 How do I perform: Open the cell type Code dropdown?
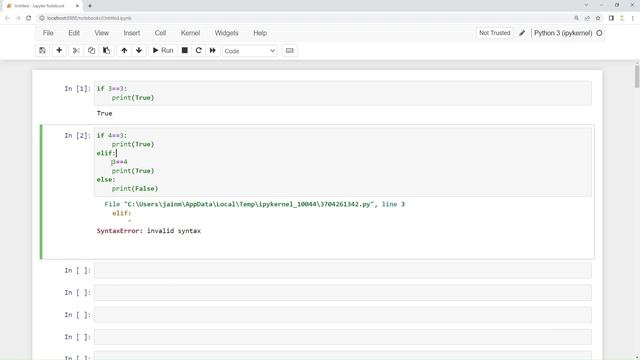(250, 51)
